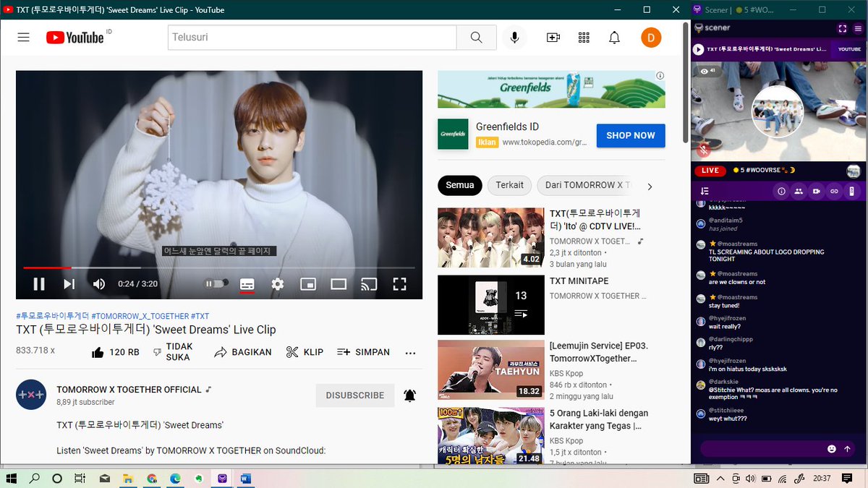Open Microsoft Word from the taskbar

(x=244, y=478)
